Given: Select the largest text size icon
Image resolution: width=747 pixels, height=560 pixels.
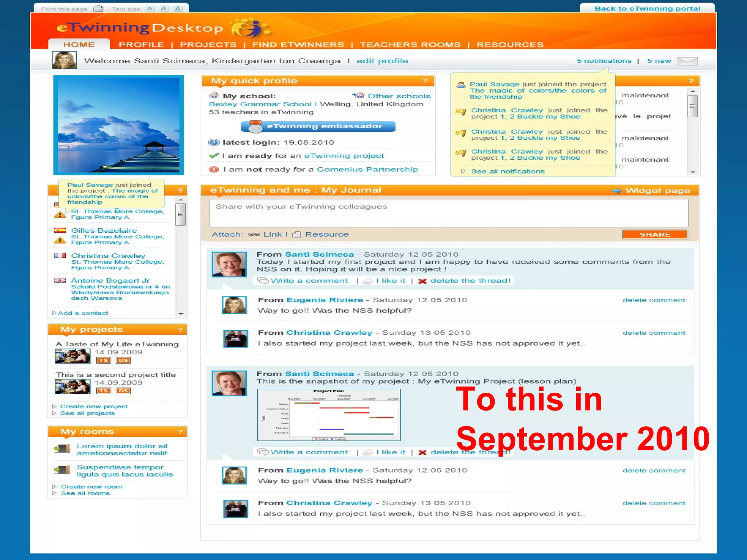Looking at the screenshot, I should pyautogui.click(x=178, y=8).
